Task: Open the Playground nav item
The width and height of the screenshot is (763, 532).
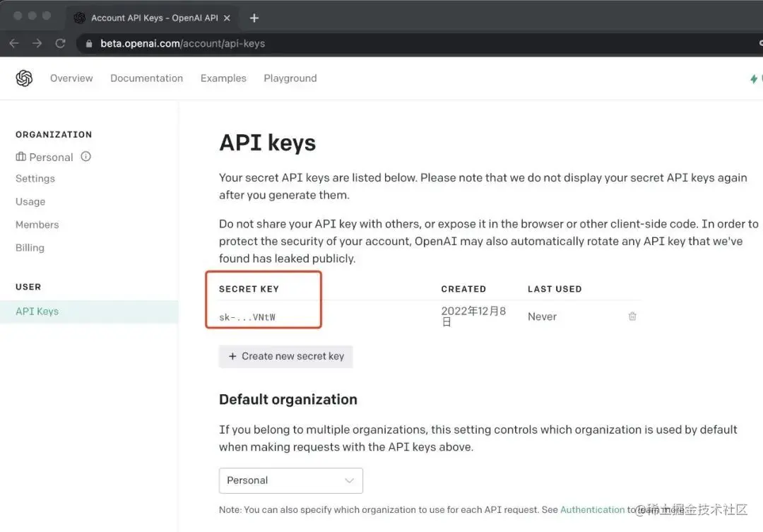Action: coord(290,78)
